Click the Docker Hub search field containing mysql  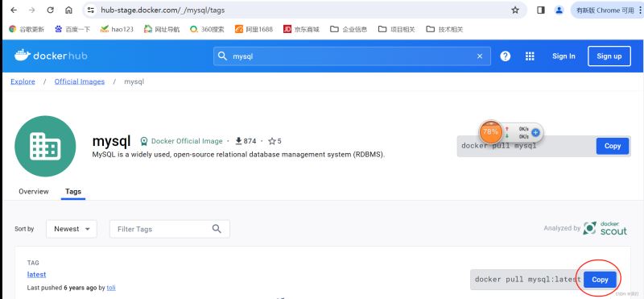[352, 56]
